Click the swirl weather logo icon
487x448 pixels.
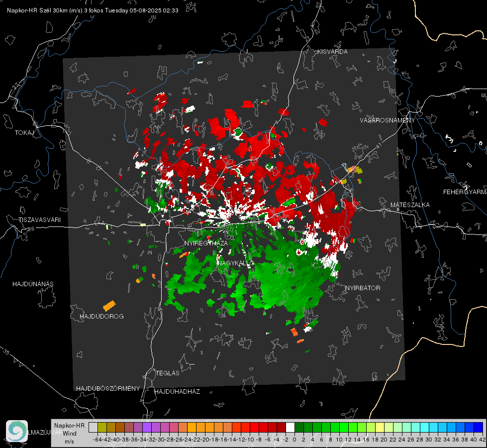tap(17, 431)
